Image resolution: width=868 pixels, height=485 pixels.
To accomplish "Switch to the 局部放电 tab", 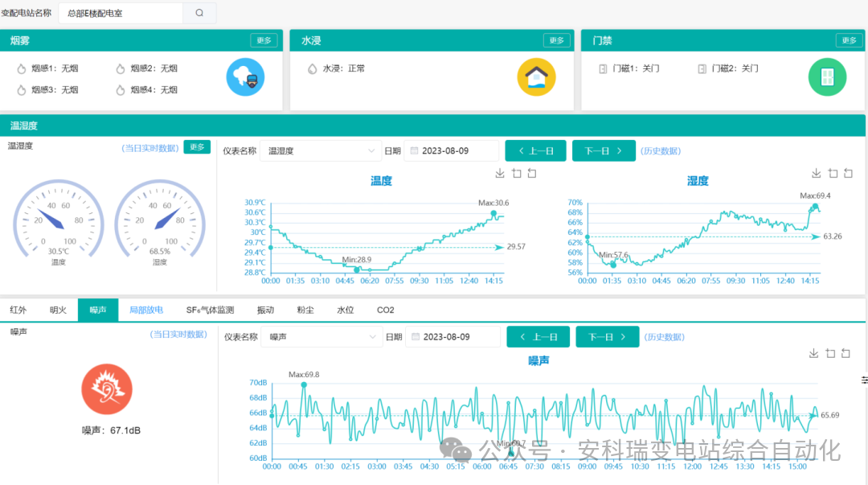I will [146, 310].
